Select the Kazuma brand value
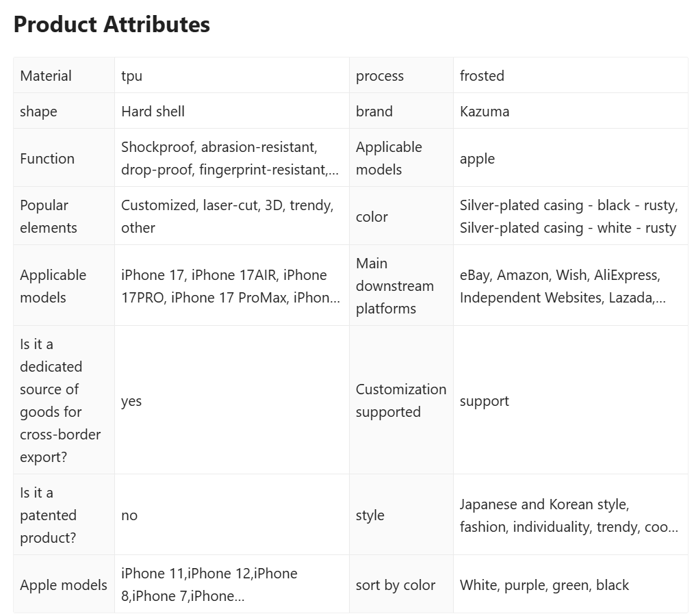Image resolution: width=694 pixels, height=616 pixels. [484, 112]
